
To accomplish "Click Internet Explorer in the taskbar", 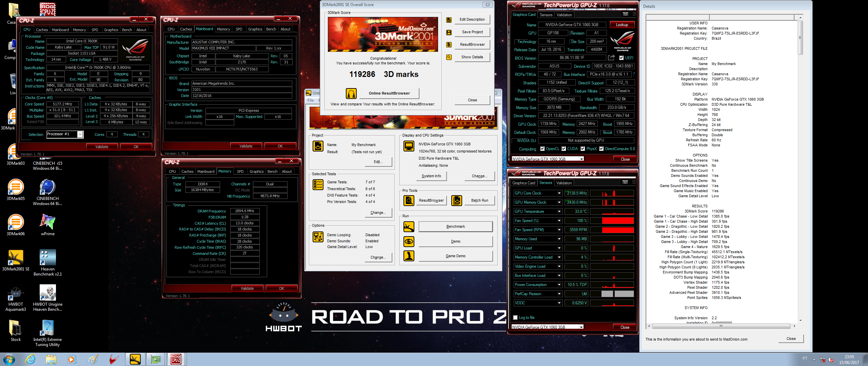I will (31, 359).
